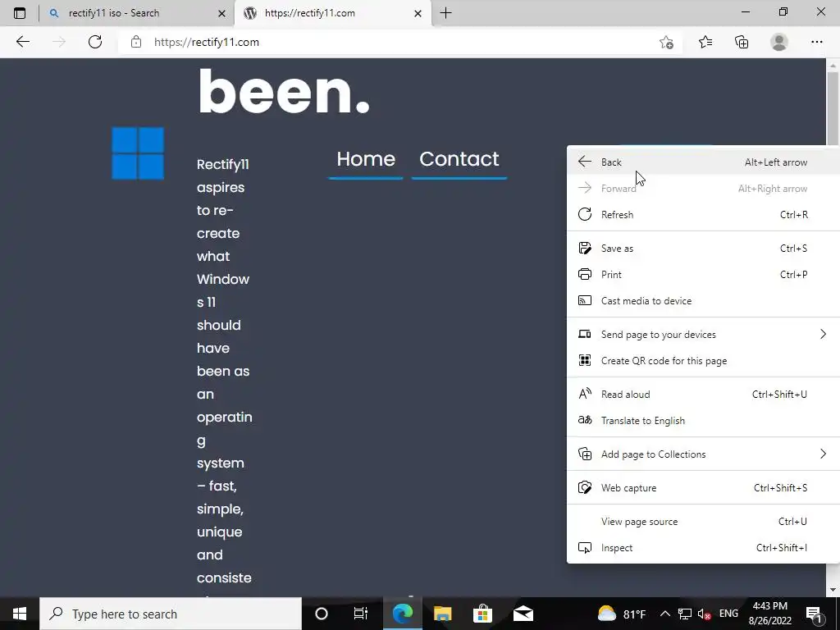
Task: Click the blue Windows logo on the page
Action: (x=138, y=153)
